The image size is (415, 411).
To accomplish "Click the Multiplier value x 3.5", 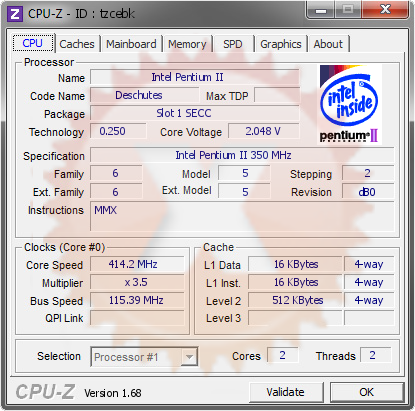I will [137, 282].
